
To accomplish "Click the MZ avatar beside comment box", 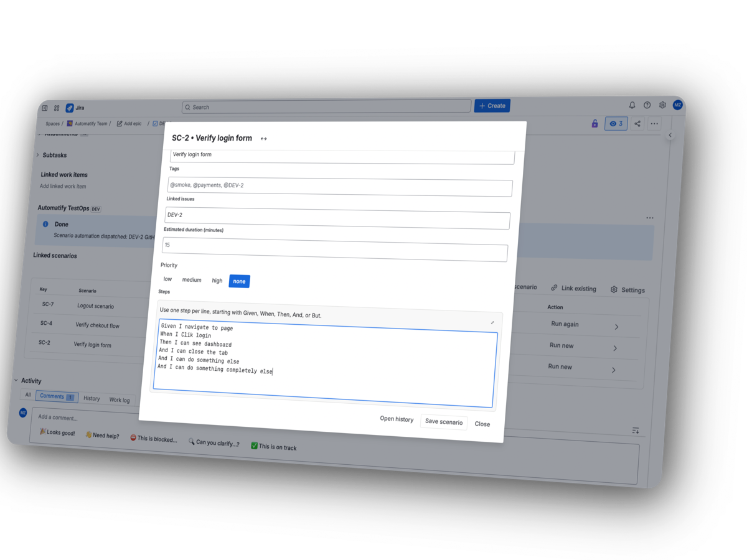I will (x=23, y=413).
